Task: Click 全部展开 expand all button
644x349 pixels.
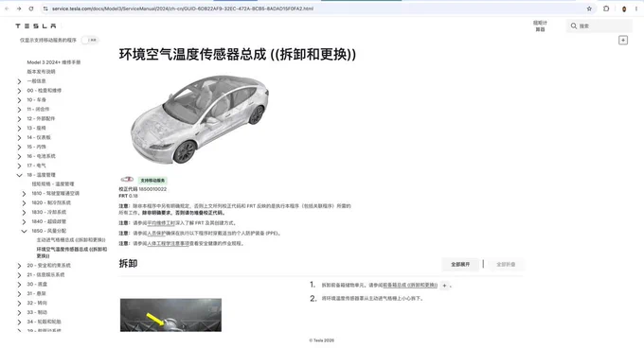Action: pyautogui.click(x=460, y=265)
